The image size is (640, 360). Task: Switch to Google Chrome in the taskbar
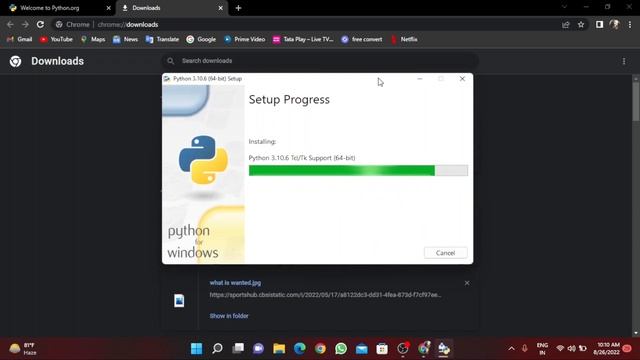point(320,349)
